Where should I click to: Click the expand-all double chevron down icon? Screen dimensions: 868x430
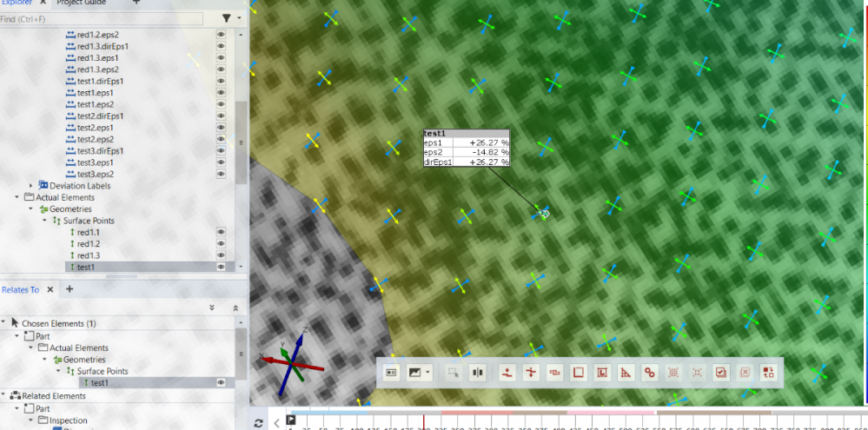click(211, 308)
